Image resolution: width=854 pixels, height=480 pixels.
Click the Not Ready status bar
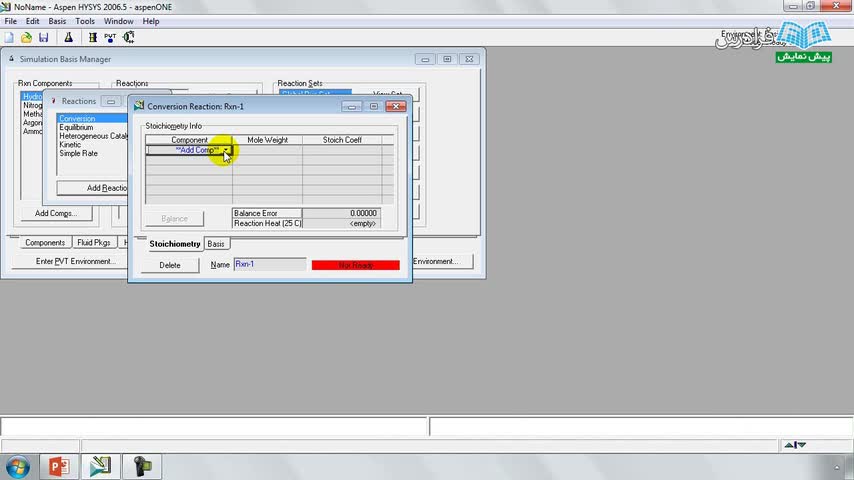(356, 265)
